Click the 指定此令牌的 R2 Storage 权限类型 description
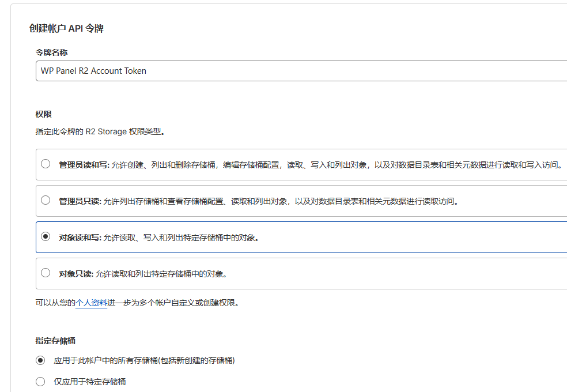The height and width of the screenshot is (392, 567). [x=100, y=131]
